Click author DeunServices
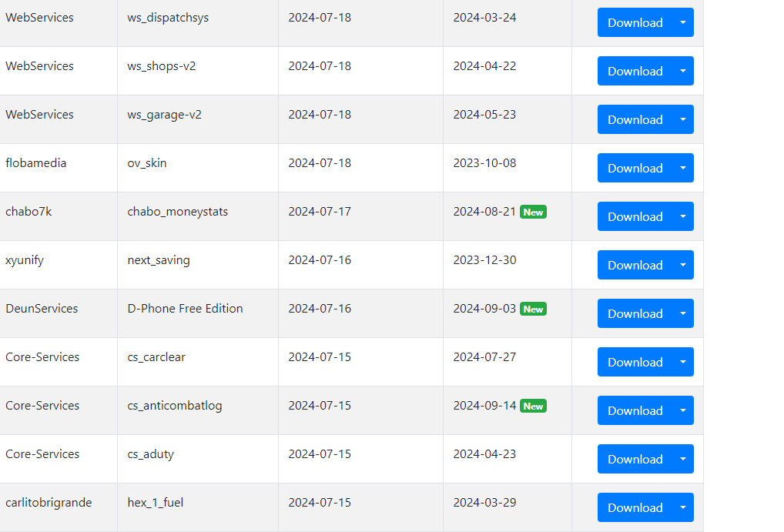The width and height of the screenshot is (784, 532). 42,309
